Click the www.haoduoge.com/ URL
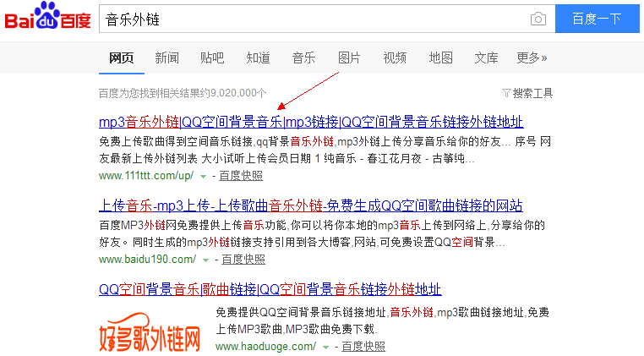The height and width of the screenshot is (356, 644). [x=266, y=347]
